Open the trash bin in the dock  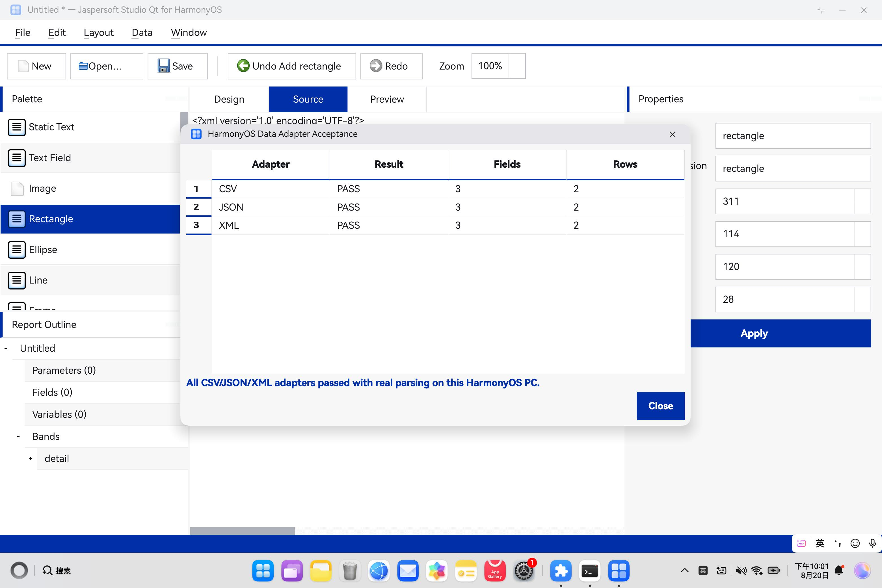[x=349, y=571]
